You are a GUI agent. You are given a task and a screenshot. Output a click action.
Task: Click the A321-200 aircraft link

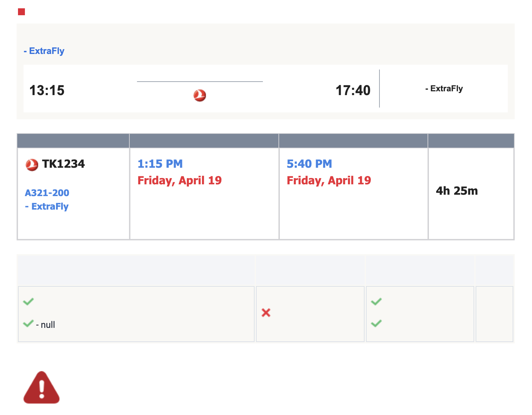tap(47, 193)
